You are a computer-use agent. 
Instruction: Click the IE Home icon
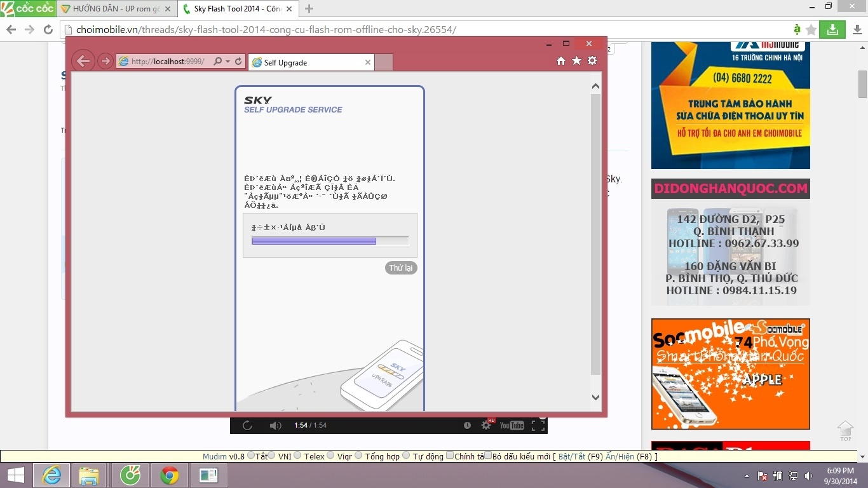coord(560,61)
